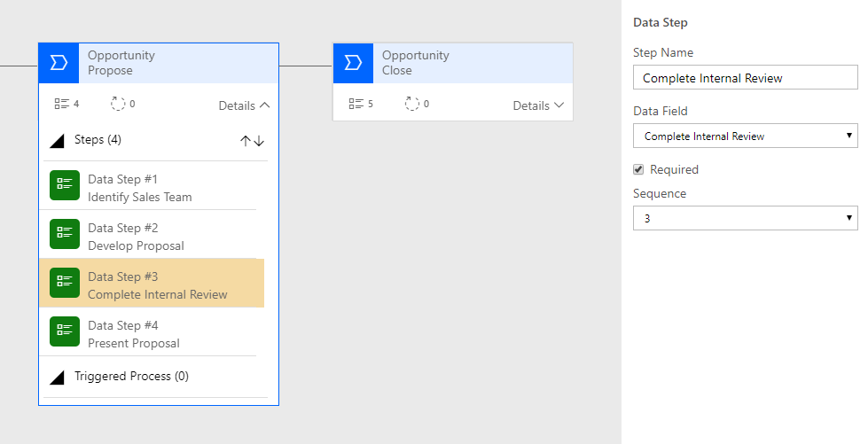
Task: Open the Data Field dropdown
Action: click(x=745, y=136)
